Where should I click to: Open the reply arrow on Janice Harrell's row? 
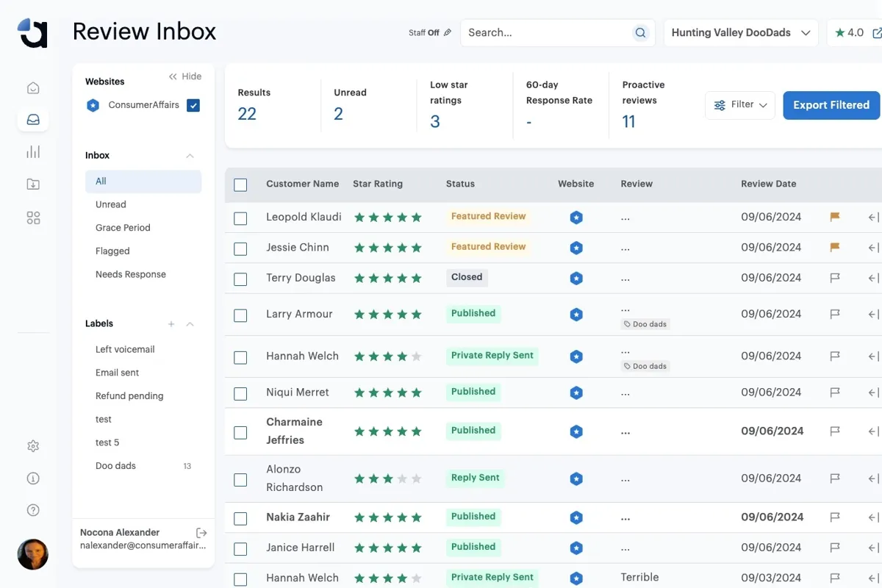pos(873,548)
